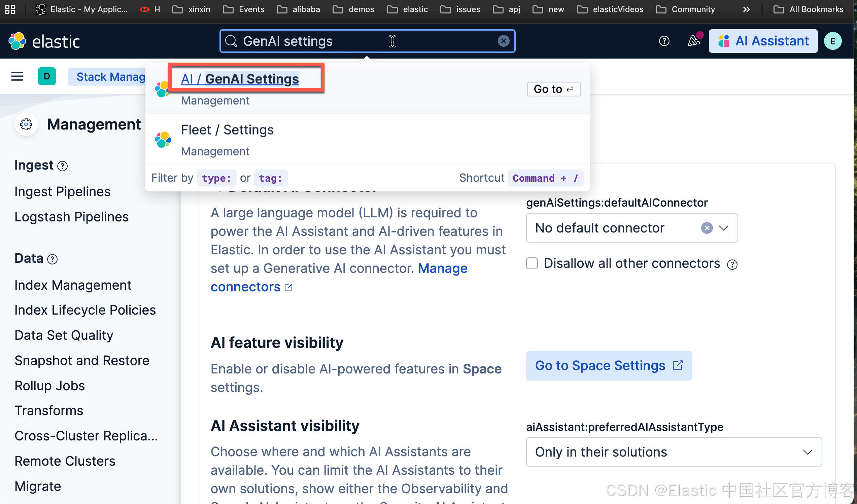Open the AI Assistant button
Image resolution: width=857 pixels, height=504 pixels.
tap(763, 41)
